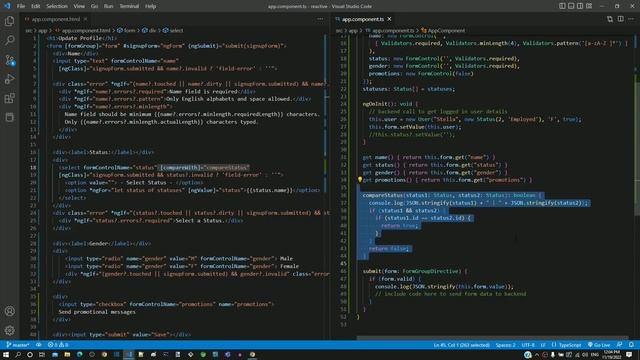The image size is (640, 360).
Task: Click the errors and warnings status indicator
Action: 58,345
